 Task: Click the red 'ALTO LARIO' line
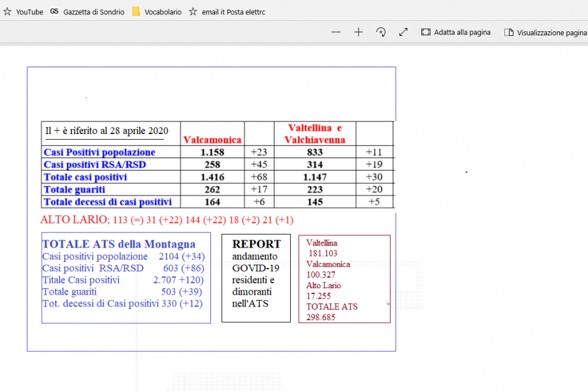pyautogui.click(x=167, y=220)
